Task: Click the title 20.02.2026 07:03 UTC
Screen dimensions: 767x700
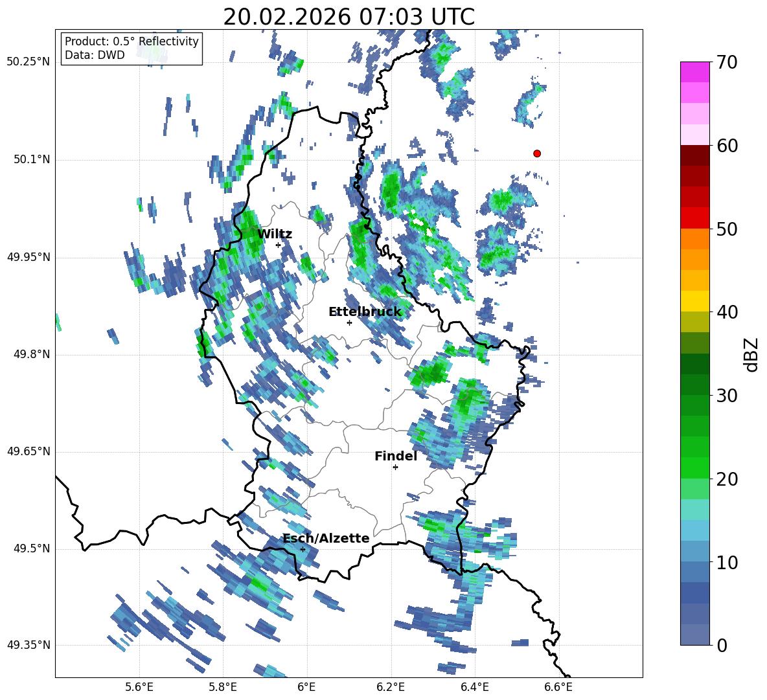Action: (349, 17)
